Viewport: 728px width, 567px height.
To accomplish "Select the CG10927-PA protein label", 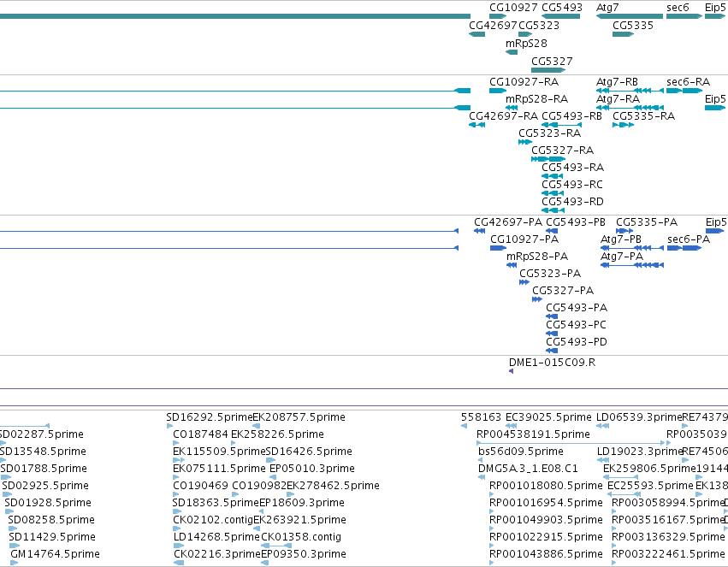I will click(524, 239).
